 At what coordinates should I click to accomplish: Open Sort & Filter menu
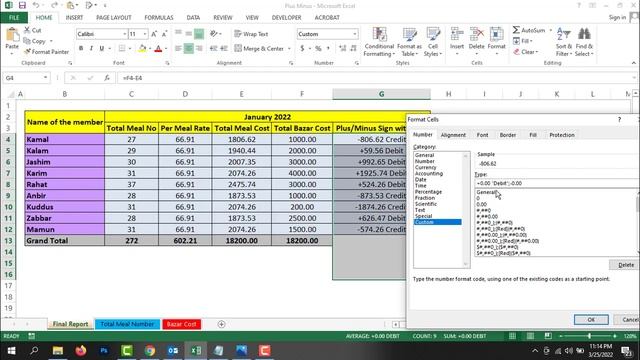[563, 42]
